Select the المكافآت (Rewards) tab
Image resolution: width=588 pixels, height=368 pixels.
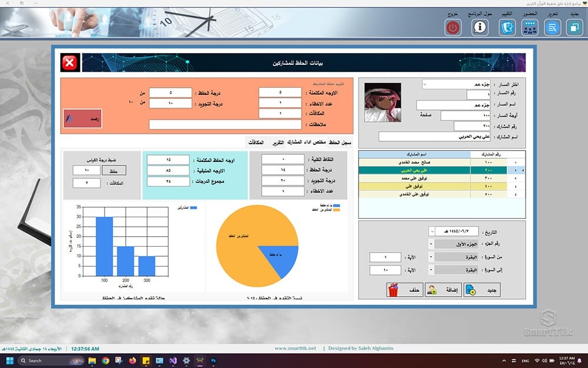(x=255, y=142)
